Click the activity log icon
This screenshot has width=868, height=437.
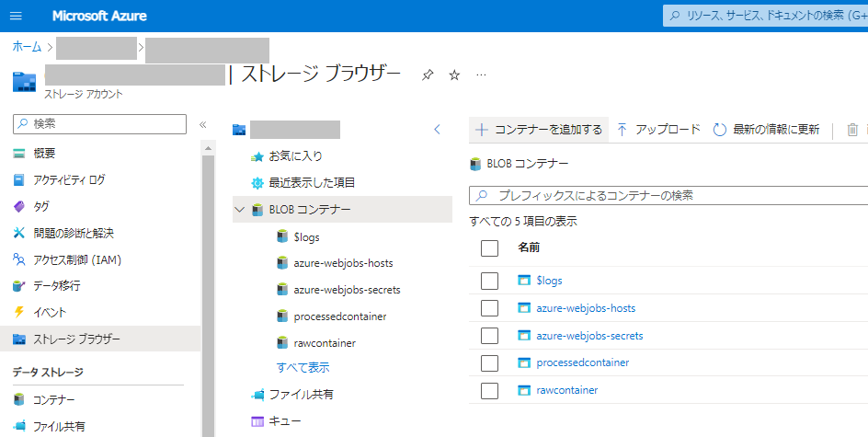[19, 180]
